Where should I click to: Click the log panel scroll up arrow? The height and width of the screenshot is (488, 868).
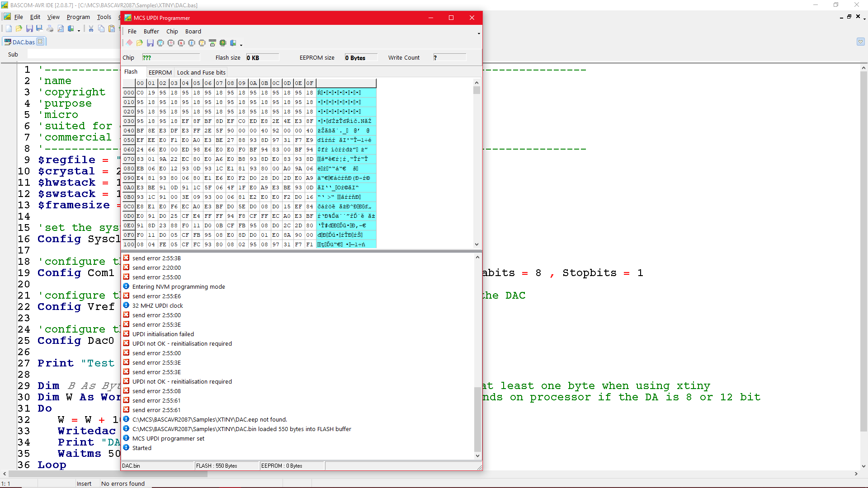(477, 257)
